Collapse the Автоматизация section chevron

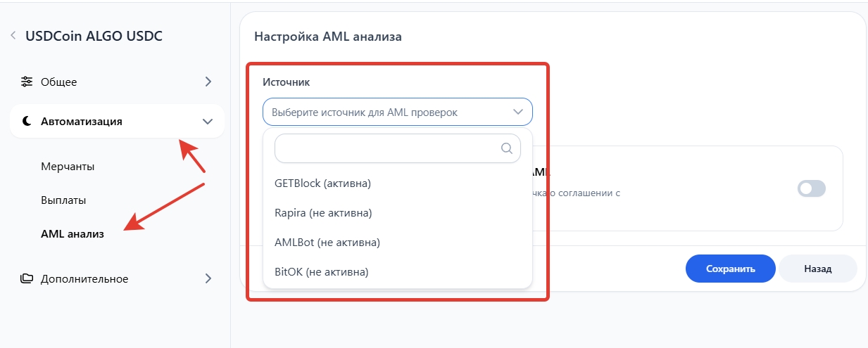tap(208, 122)
